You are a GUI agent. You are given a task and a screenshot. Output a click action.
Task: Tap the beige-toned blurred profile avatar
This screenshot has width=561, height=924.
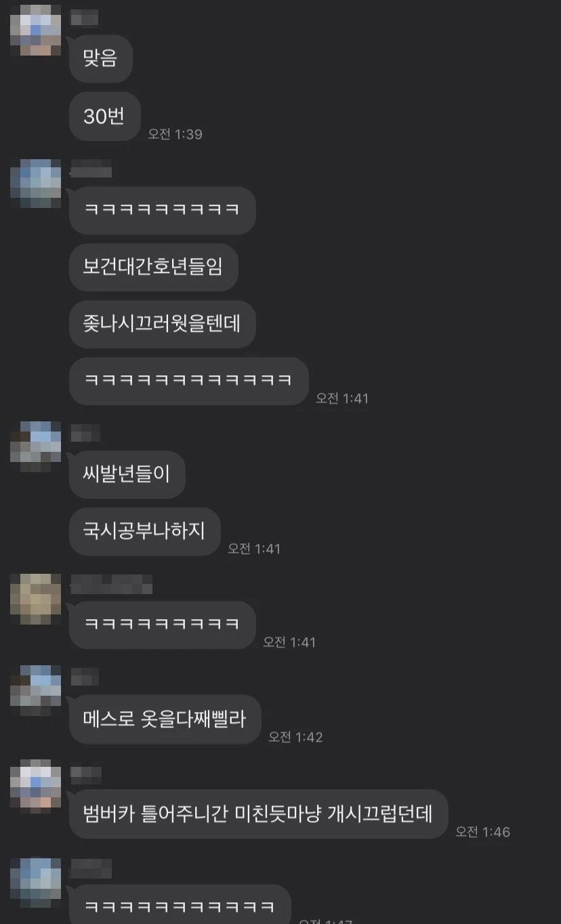36,599
